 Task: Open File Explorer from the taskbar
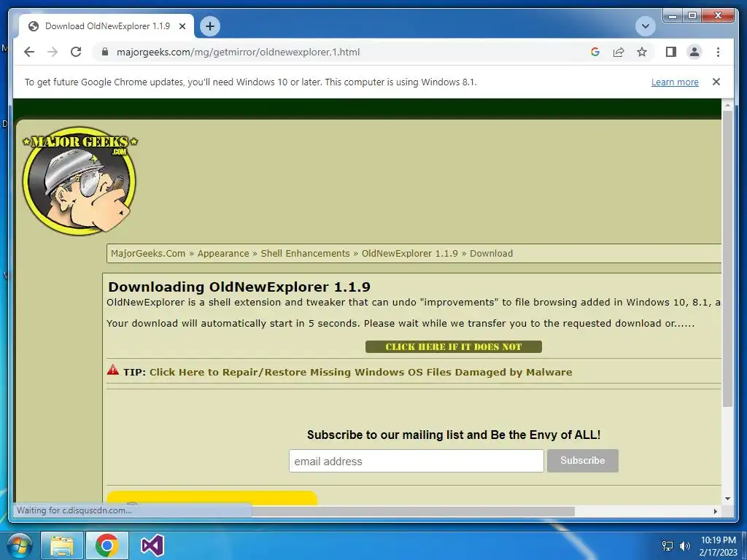click(62, 545)
